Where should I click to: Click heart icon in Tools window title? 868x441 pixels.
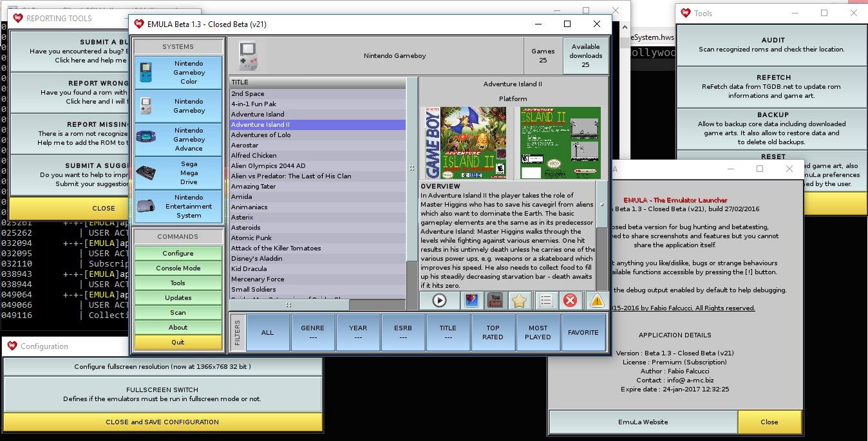(x=686, y=13)
